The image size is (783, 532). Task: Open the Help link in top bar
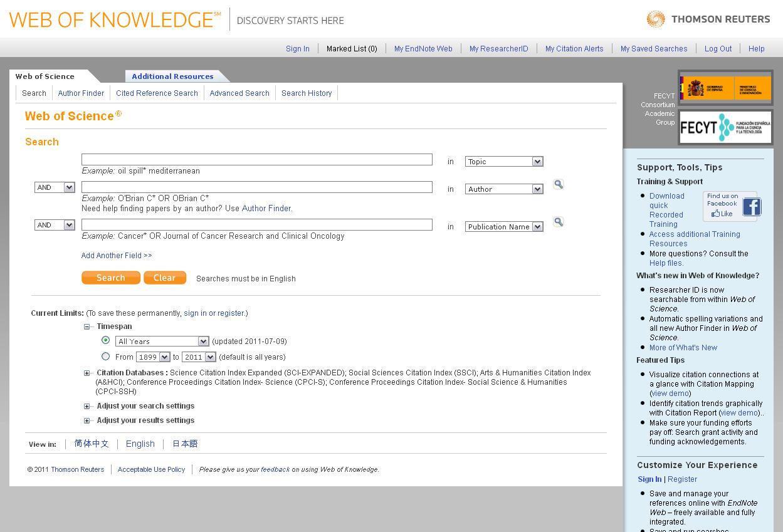(x=757, y=49)
